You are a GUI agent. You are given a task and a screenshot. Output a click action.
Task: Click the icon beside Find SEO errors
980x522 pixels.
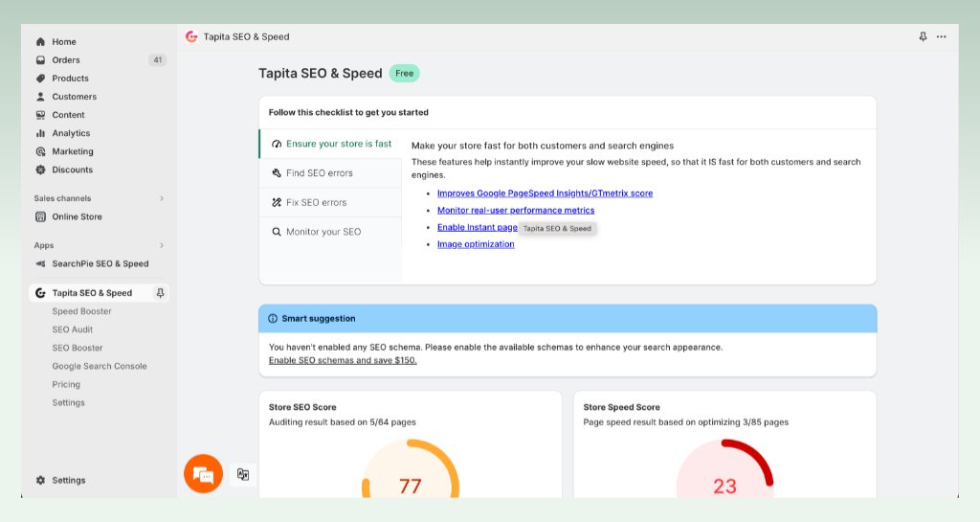(x=277, y=173)
